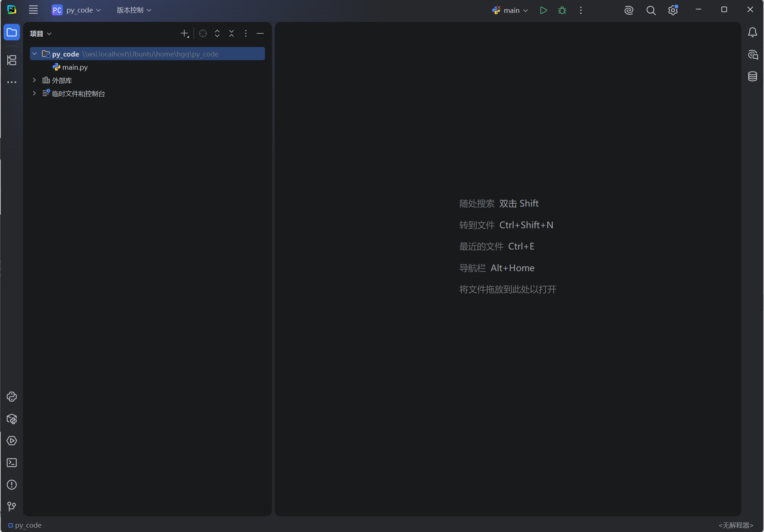
Task: Click the 转到文件 Ctrl+Shift+N hint
Action: click(506, 225)
